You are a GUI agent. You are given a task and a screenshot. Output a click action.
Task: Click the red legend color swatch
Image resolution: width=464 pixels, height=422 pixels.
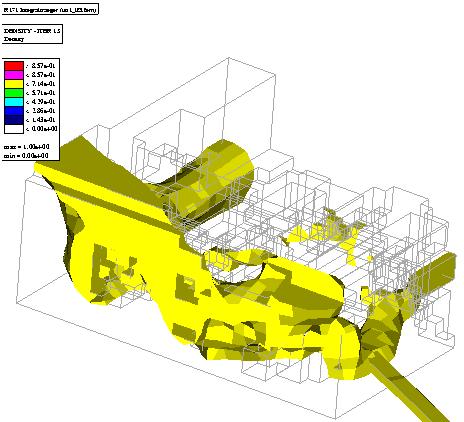(x=14, y=66)
